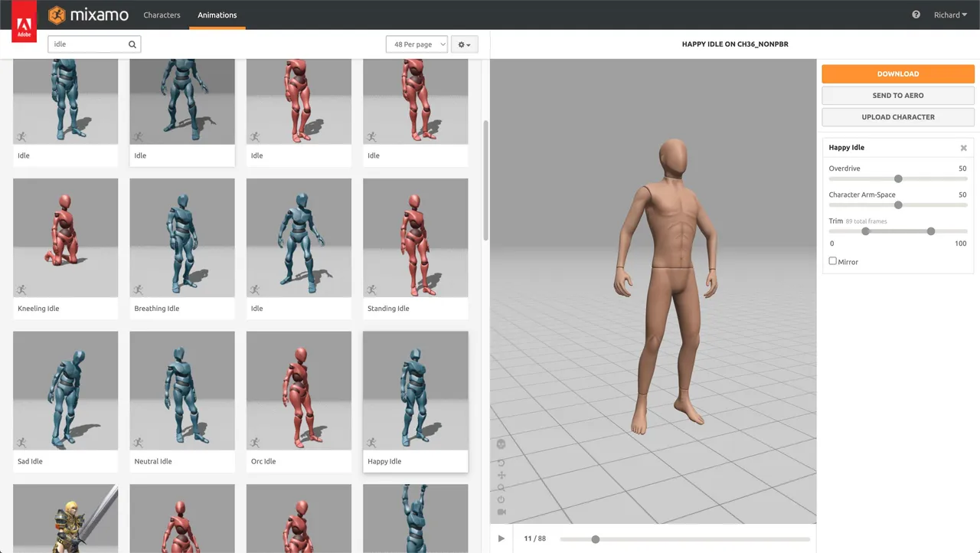Screen dimensions: 980x553
Task: Switch to the Animations tab
Action: point(217,15)
